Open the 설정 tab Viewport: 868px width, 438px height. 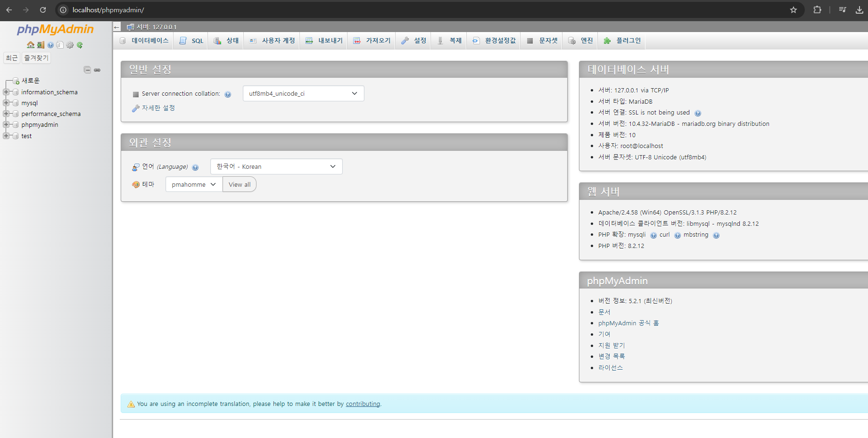pyautogui.click(x=413, y=41)
